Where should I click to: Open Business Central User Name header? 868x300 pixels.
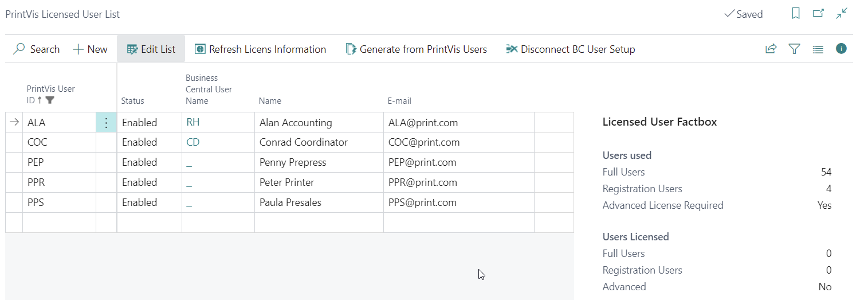pos(209,89)
